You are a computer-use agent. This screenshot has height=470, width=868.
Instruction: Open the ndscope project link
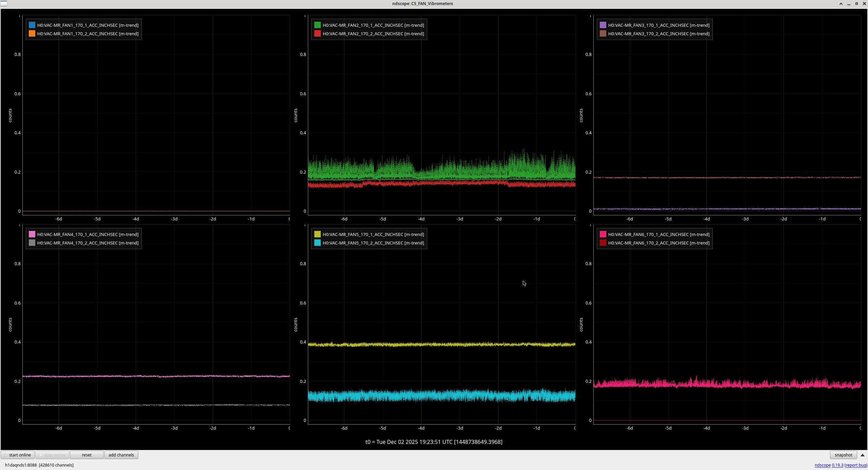[822, 465]
